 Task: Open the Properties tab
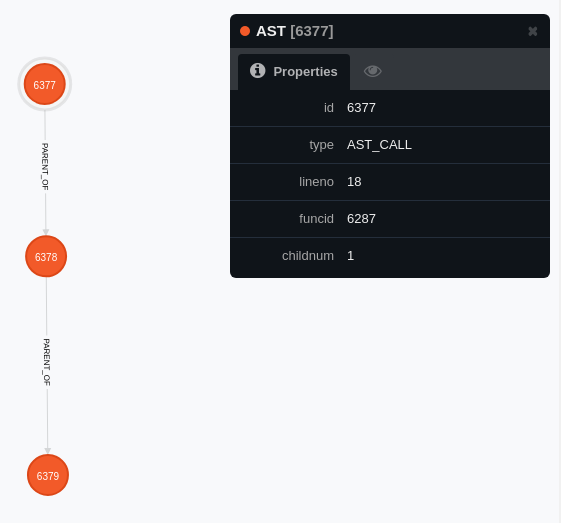294,72
